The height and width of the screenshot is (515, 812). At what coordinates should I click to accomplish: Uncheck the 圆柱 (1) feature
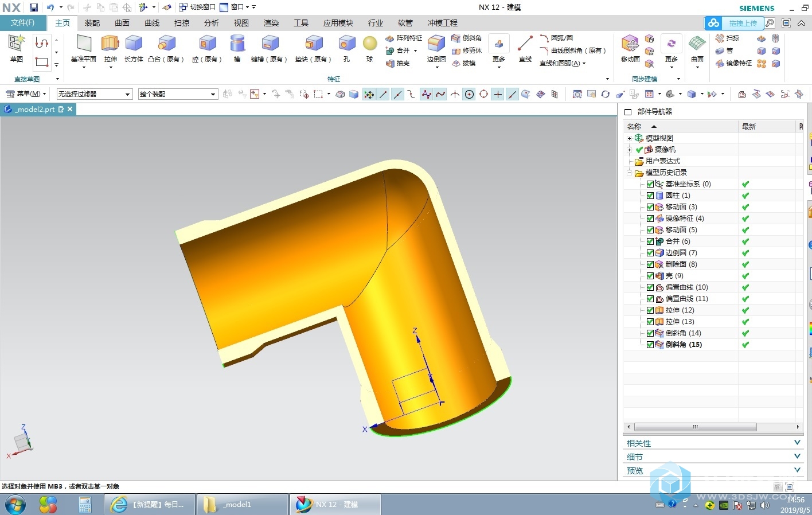click(650, 196)
